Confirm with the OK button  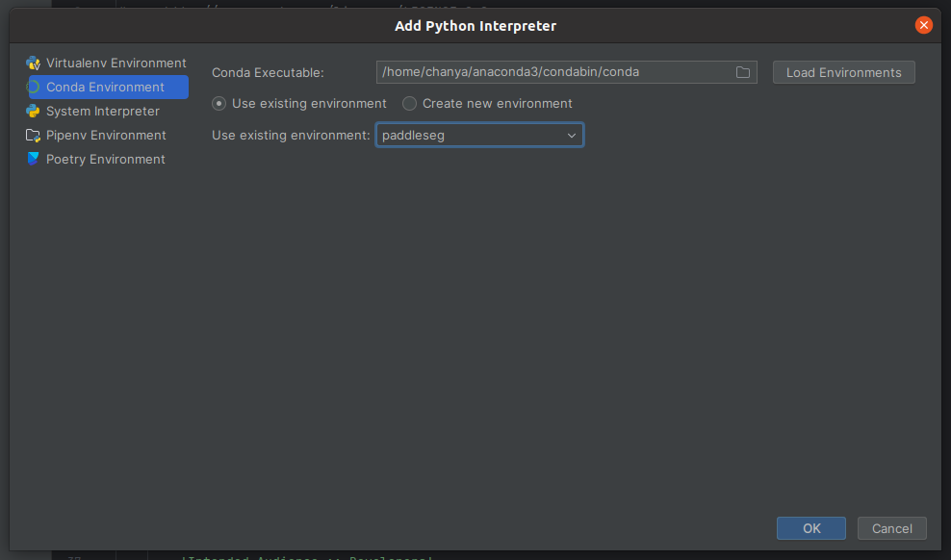tap(811, 528)
